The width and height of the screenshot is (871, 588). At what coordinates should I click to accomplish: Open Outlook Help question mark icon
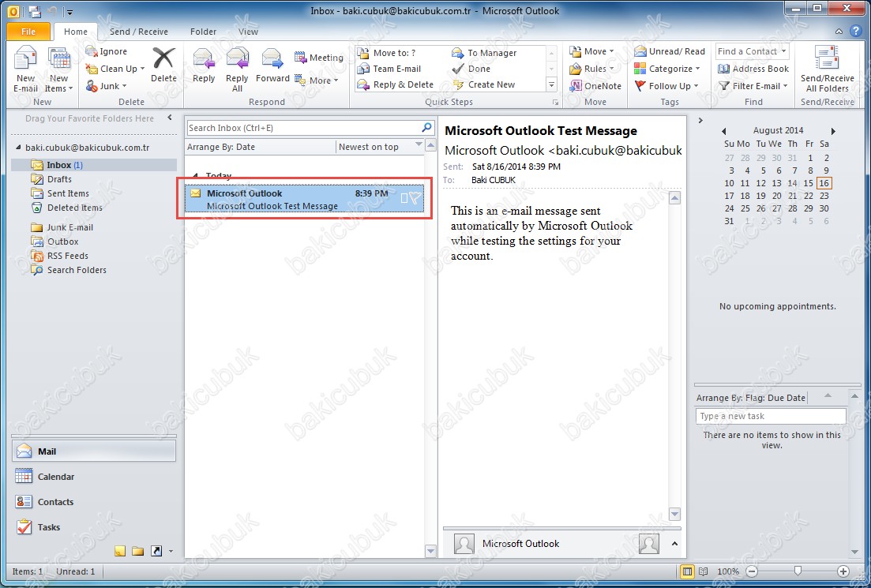tap(855, 31)
